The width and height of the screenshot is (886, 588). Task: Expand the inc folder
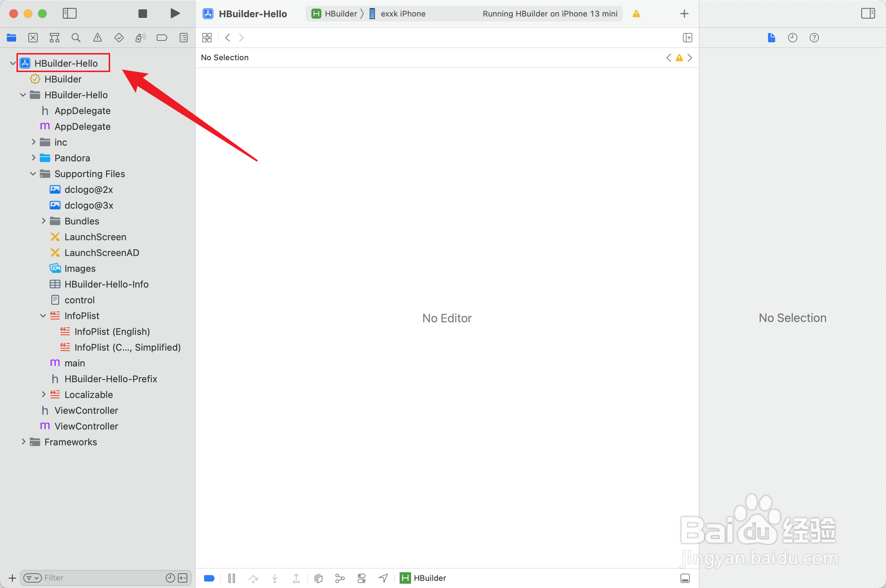[33, 142]
